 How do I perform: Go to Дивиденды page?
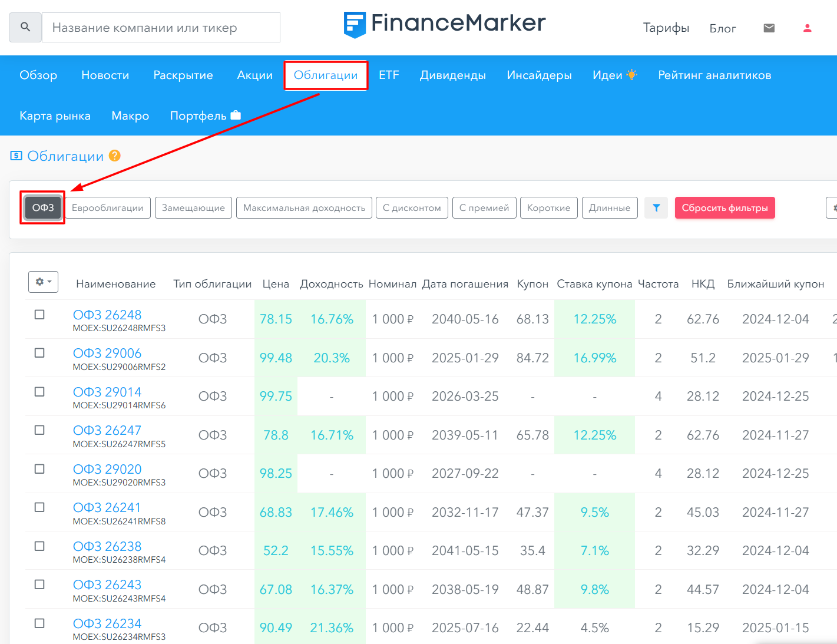pyautogui.click(x=452, y=75)
